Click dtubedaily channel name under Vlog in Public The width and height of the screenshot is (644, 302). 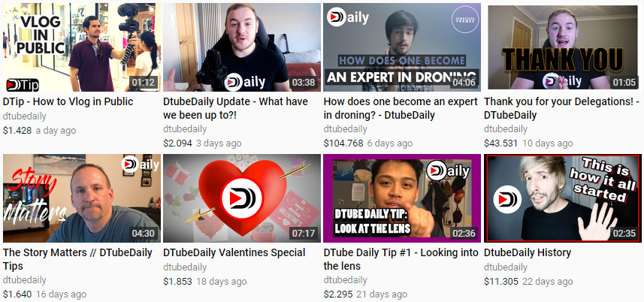(x=25, y=116)
